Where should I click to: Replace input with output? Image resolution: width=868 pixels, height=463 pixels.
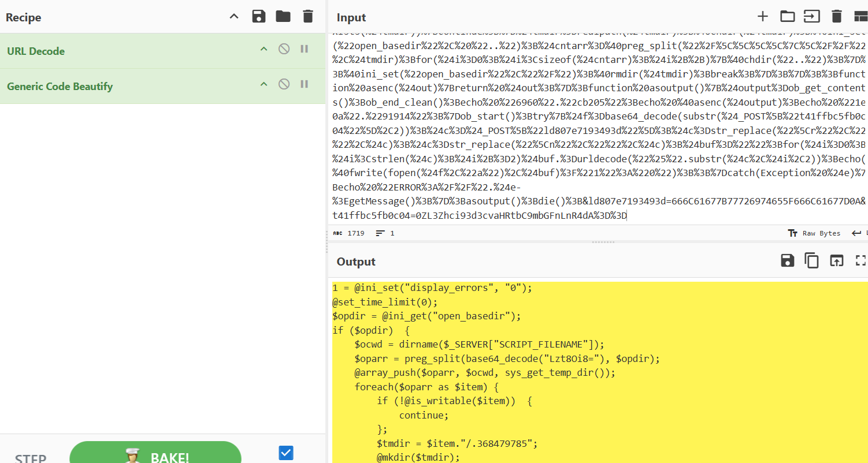[x=836, y=260]
